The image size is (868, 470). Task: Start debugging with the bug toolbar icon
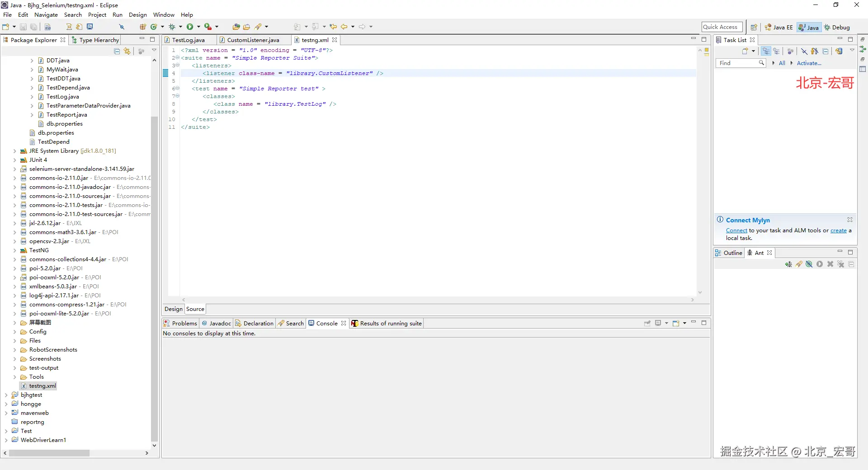(172, 27)
